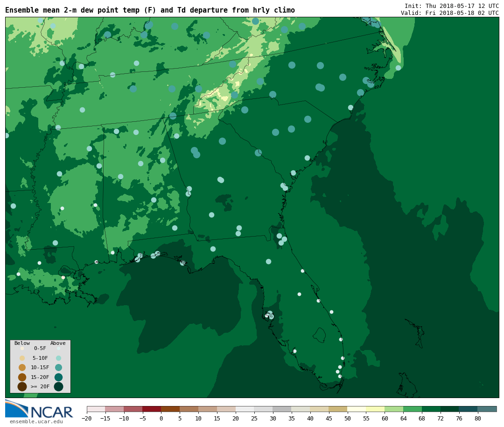Click the ensemble.ucar.edu text
This screenshot has width=504, height=427.
[36, 421]
